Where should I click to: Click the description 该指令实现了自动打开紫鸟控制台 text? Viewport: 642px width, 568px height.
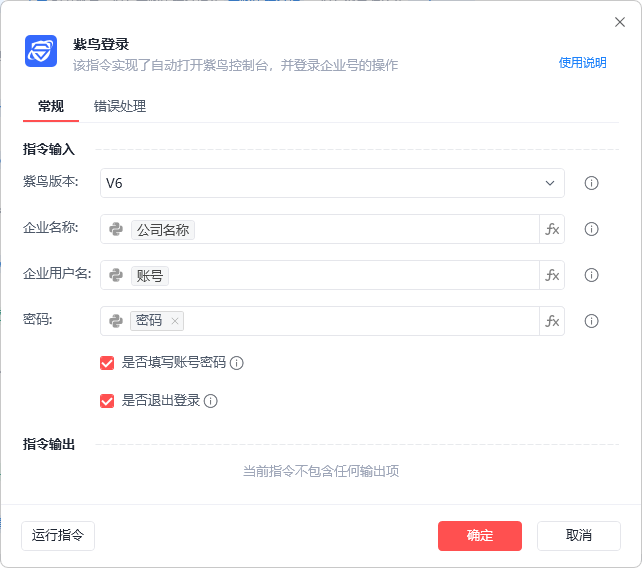click(x=235, y=65)
